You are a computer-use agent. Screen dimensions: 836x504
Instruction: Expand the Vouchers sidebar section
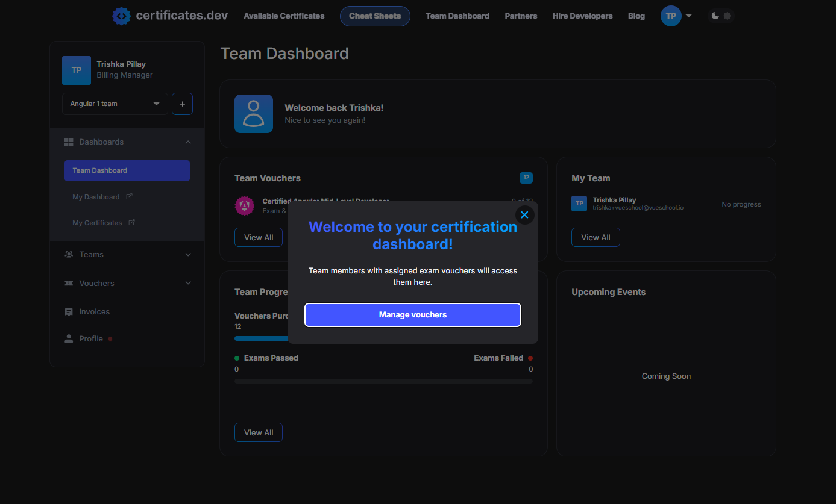tap(188, 283)
